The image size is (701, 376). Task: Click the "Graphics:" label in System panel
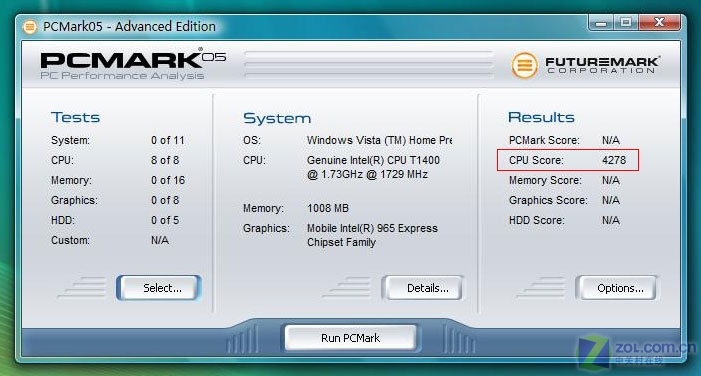point(266,228)
